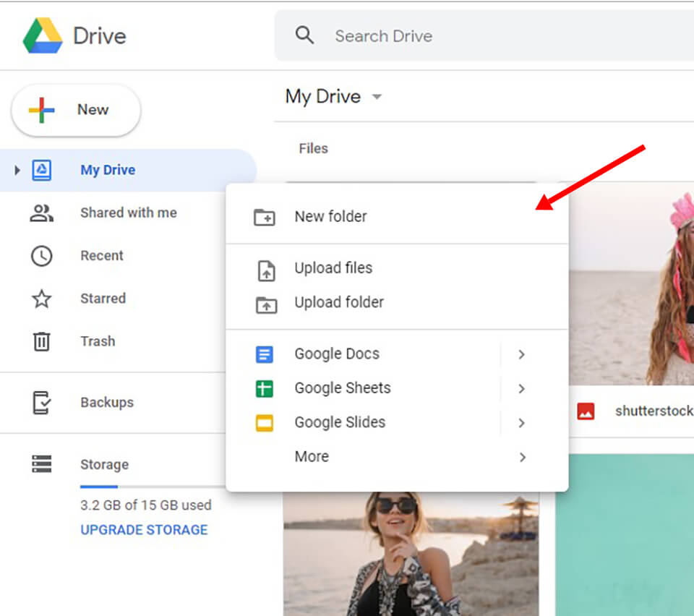Click the Backups device icon
The width and height of the screenshot is (694, 616).
[x=42, y=403]
